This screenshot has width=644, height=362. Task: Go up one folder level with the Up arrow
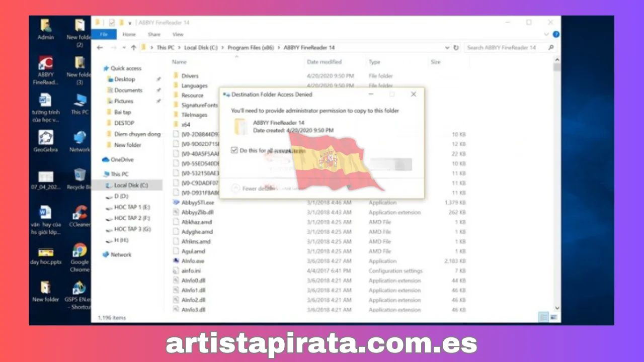[x=133, y=48]
